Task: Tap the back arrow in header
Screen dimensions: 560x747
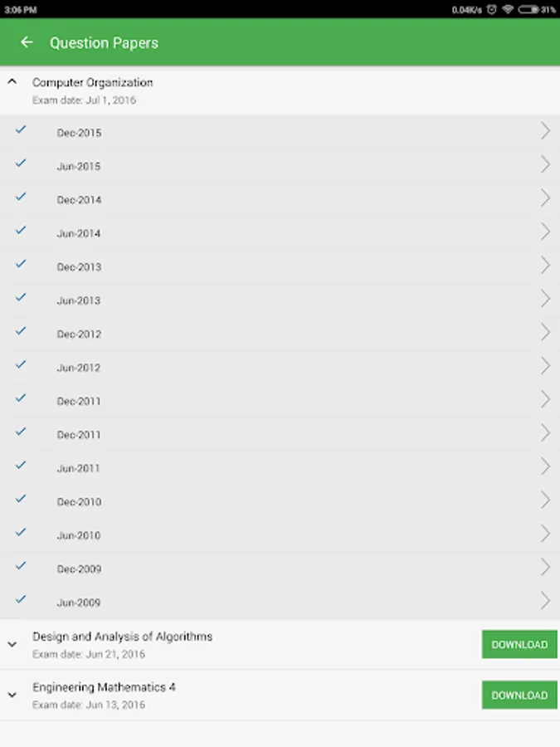Action: [x=27, y=42]
